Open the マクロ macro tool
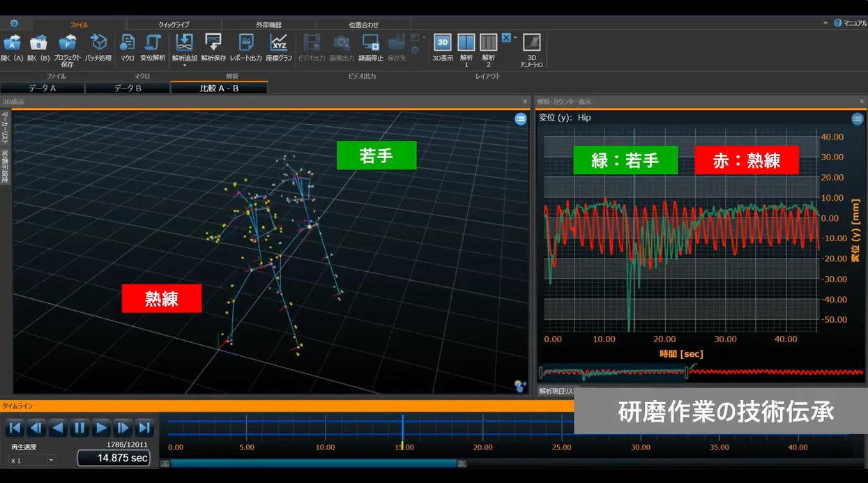The width and height of the screenshot is (868, 483). 127,43
